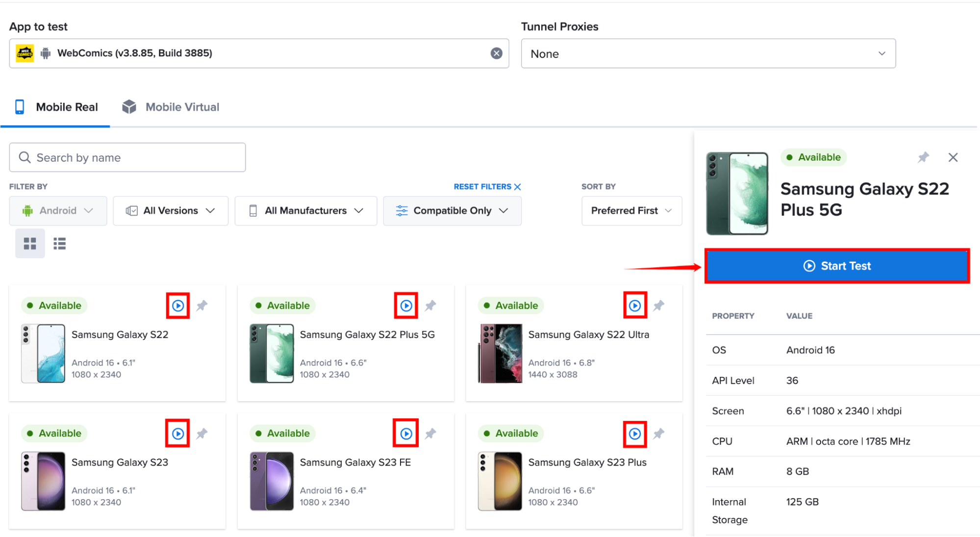The image size is (980, 537).
Task: Focus the Search by name field
Action: coord(127,157)
